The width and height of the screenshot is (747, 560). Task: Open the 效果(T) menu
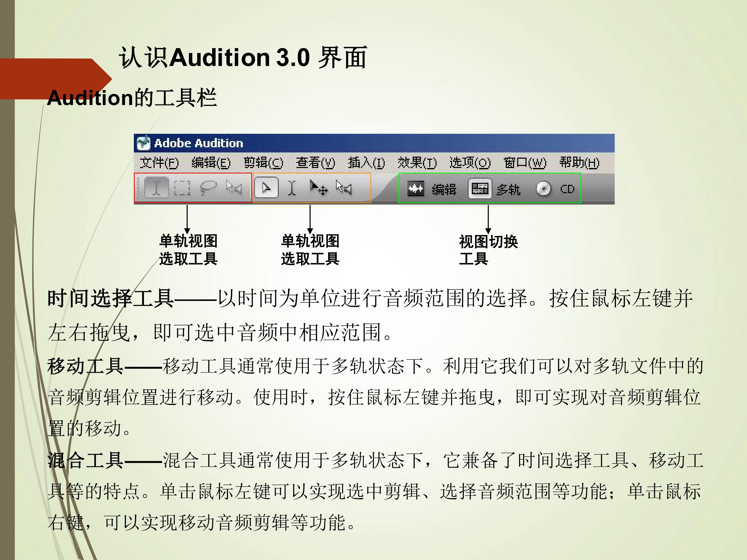coord(417,163)
